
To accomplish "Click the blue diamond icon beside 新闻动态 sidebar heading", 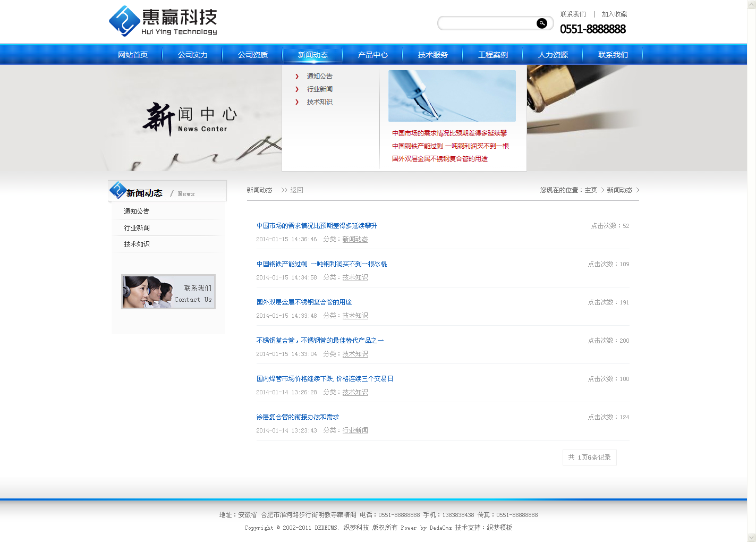I will pyautogui.click(x=117, y=190).
